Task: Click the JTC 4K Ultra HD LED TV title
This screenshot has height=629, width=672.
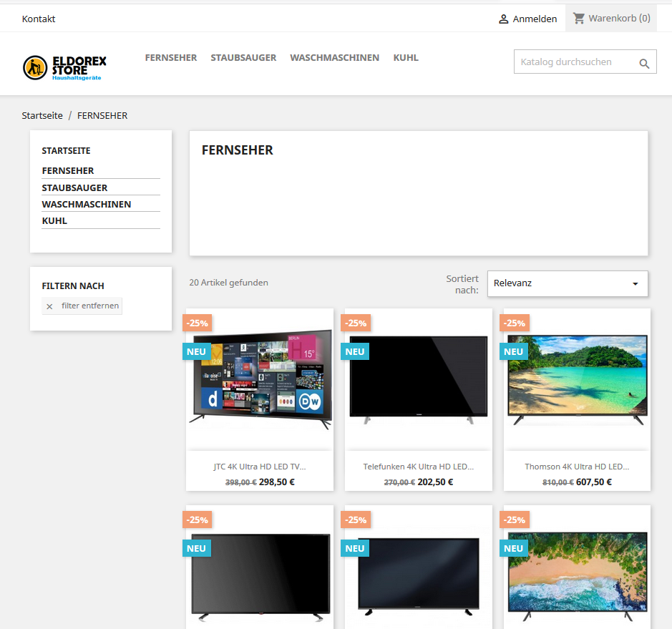Action: click(260, 467)
